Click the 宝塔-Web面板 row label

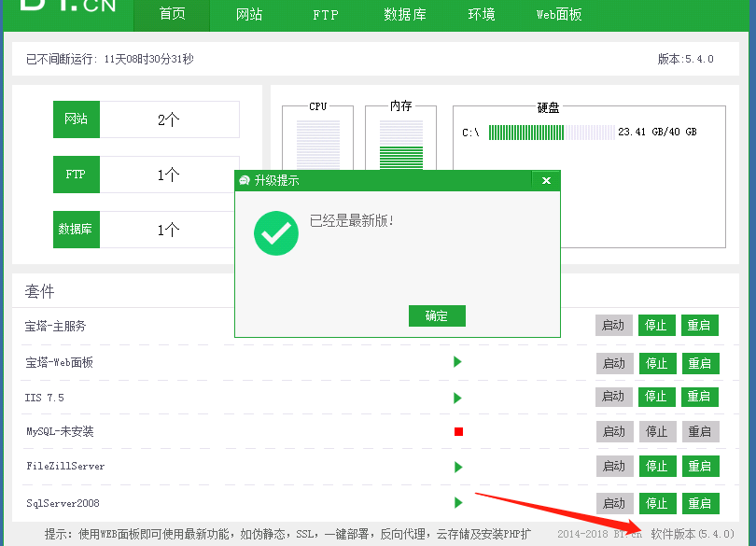(x=60, y=362)
